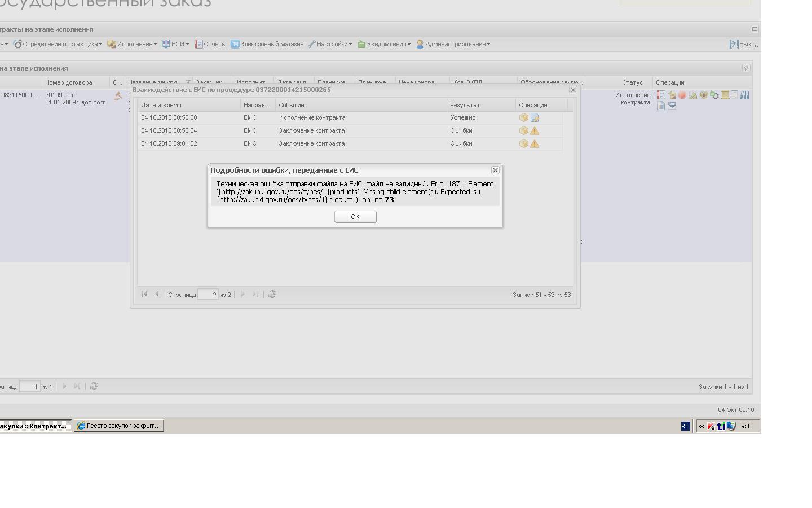The image size is (812, 508).
Task: Click the RU language indicator in taskbar
Action: 685,426
